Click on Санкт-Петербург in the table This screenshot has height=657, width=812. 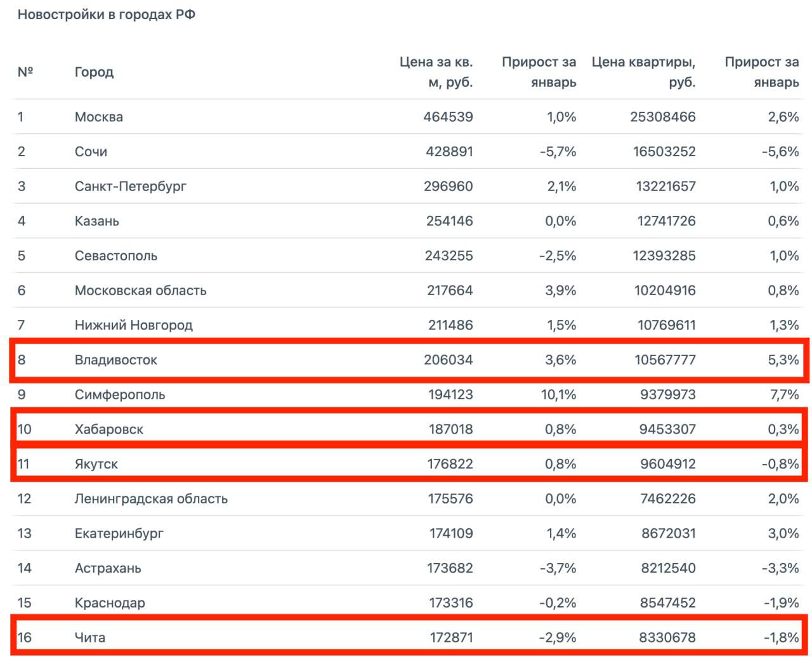(x=131, y=187)
